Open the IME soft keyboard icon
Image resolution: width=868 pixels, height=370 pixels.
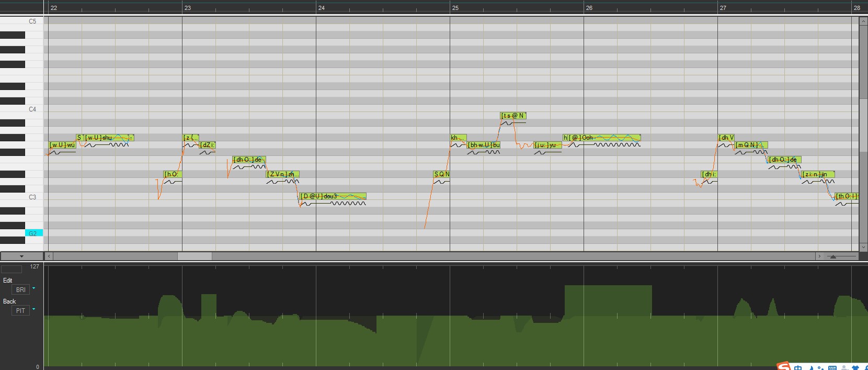pos(832,367)
